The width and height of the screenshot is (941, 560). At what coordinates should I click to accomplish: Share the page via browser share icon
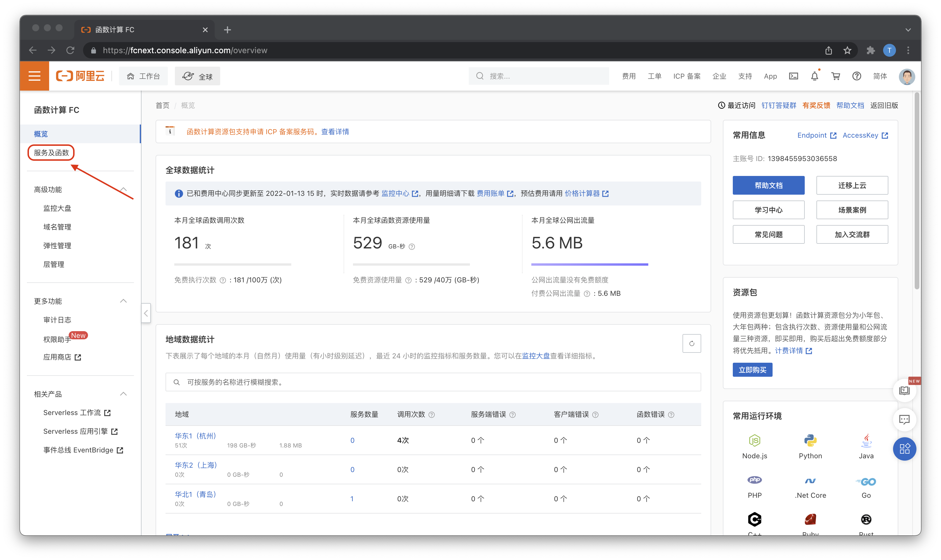(828, 50)
